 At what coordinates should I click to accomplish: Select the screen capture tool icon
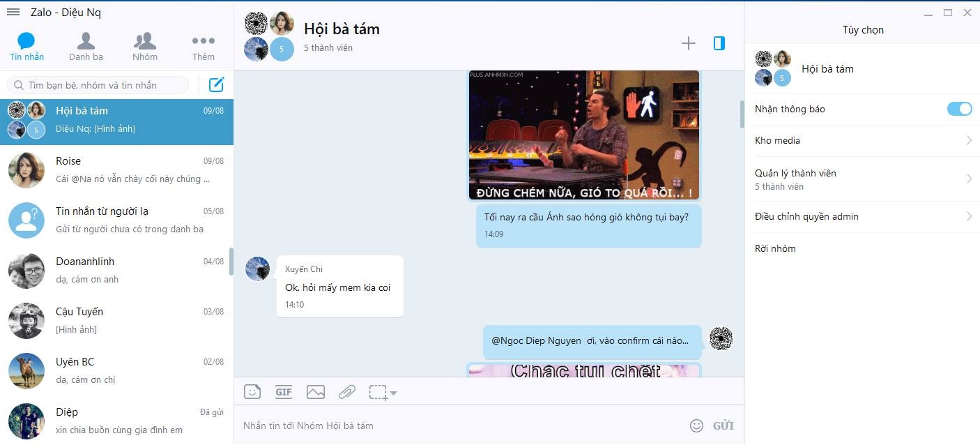pyautogui.click(x=376, y=392)
